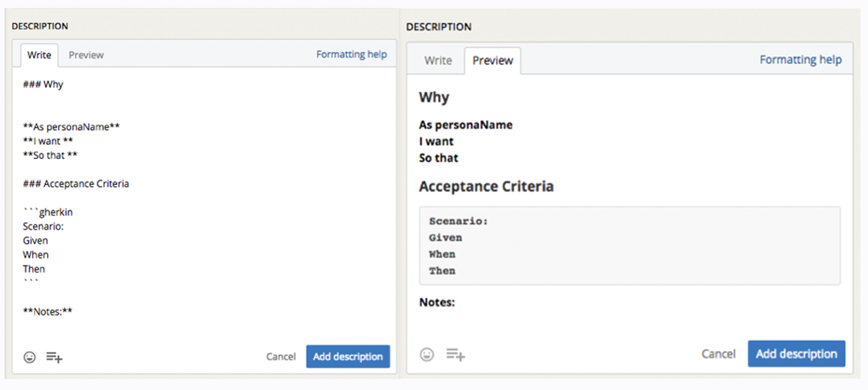This screenshot has height=390, width=868.
Task: Click insert template icon in right Preview panel
Action: tap(455, 354)
